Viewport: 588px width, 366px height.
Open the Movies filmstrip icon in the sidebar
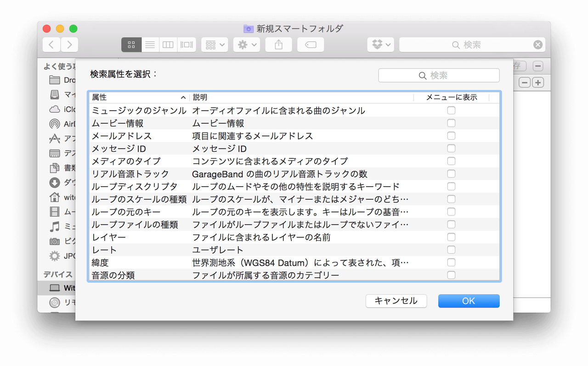point(55,212)
